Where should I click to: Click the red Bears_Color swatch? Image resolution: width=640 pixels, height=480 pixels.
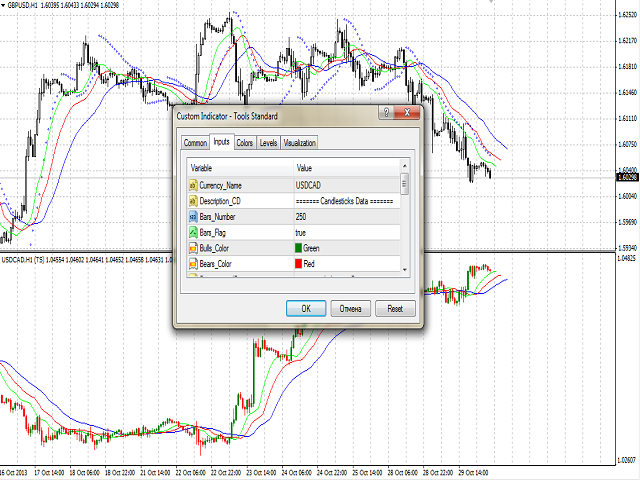(298, 264)
